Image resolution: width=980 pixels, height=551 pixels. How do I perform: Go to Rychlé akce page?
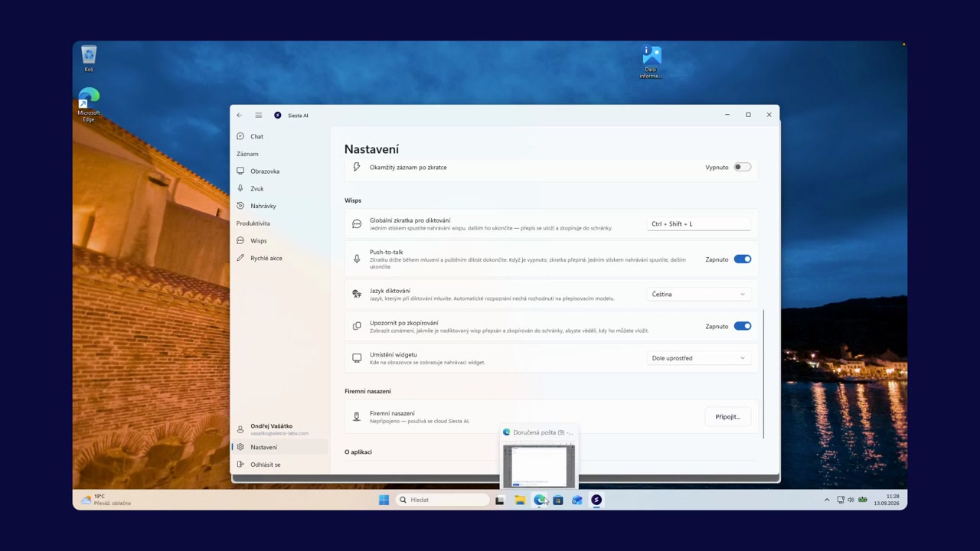(279, 258)
